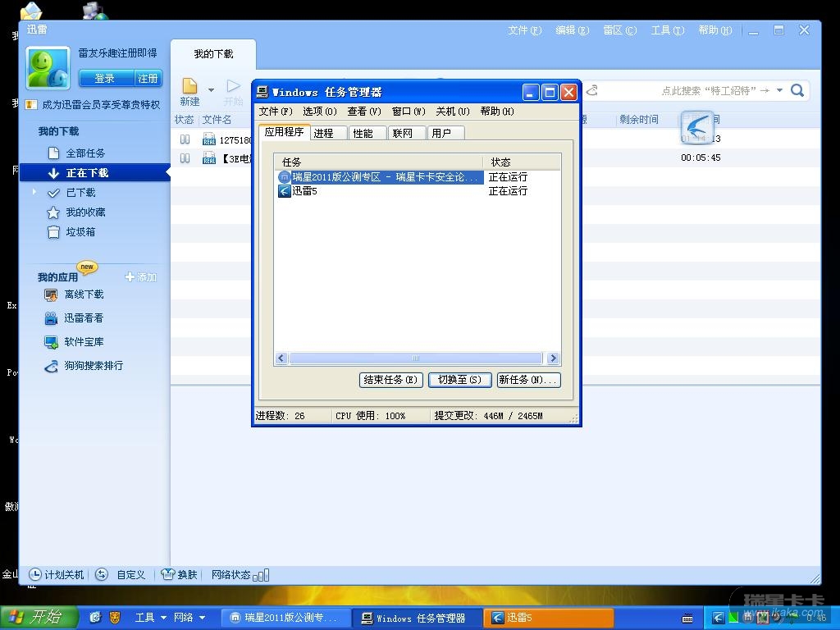Click the 状态 column header in the Xunlei list
This screenshot has height=630, width=840.
(x=185, y=120)
